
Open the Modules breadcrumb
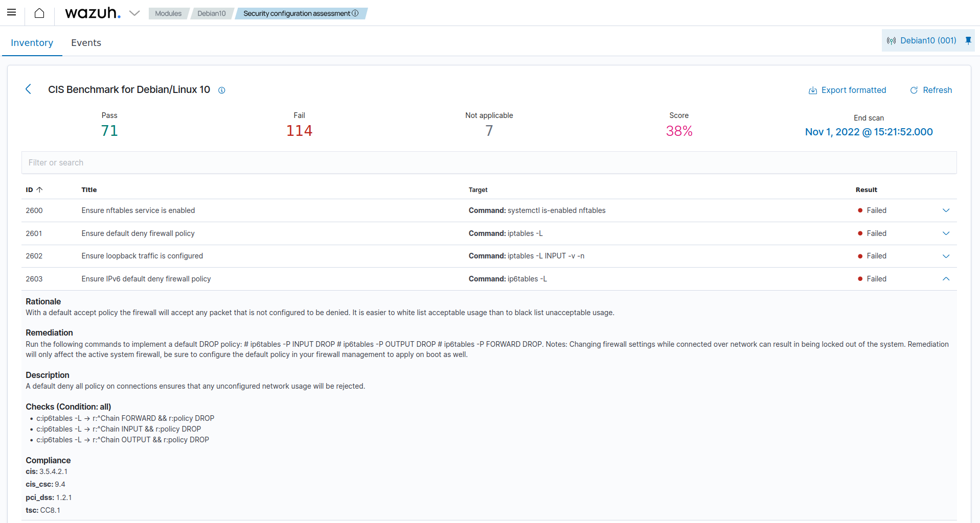point(168,13)
